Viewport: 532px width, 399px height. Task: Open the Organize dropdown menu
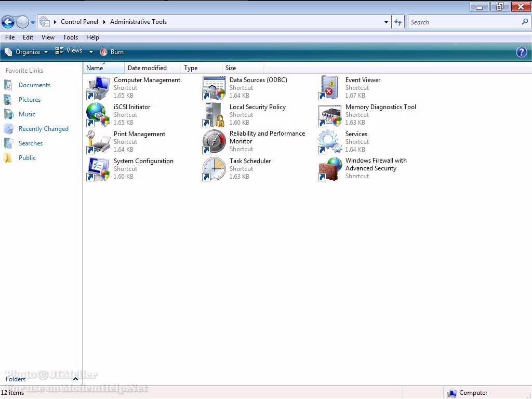(x=26, y=52)
